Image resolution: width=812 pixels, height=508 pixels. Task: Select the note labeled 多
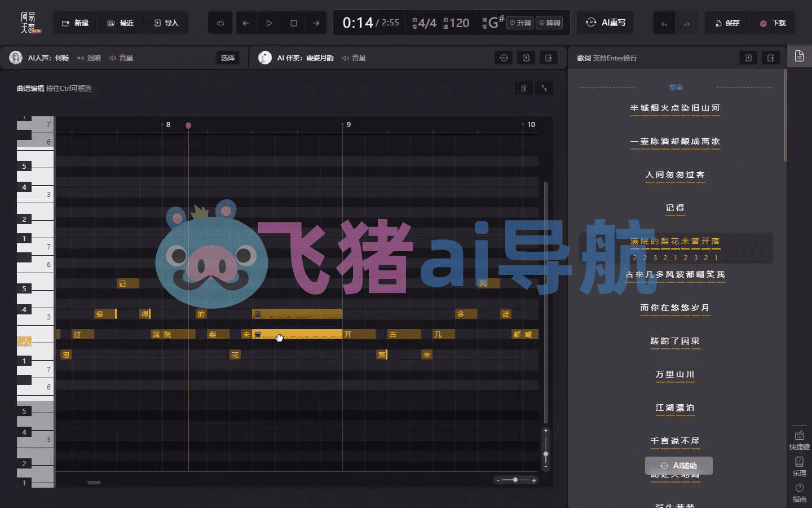(x=466, y=314)
